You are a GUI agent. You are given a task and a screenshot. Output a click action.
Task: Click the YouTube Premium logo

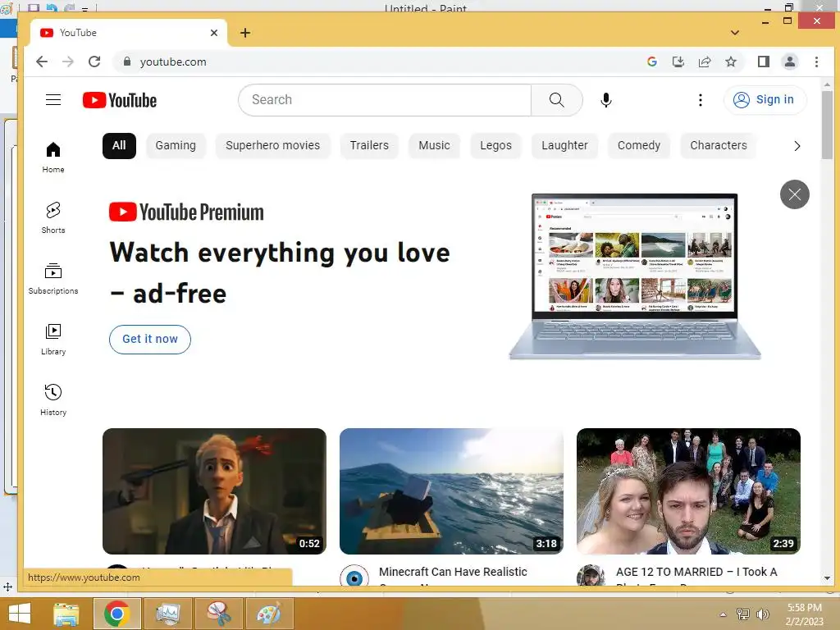(186, 212)
